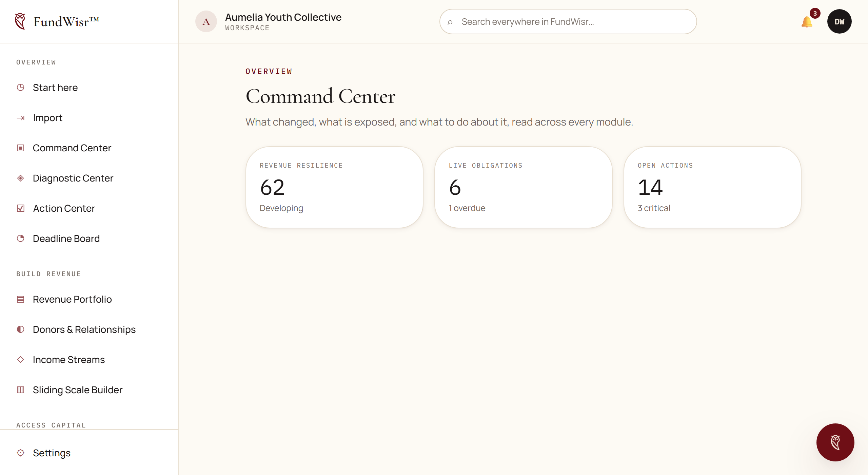Click the Action Center checkmark icon
Viewport: 868px width, 475px height.
21,208
